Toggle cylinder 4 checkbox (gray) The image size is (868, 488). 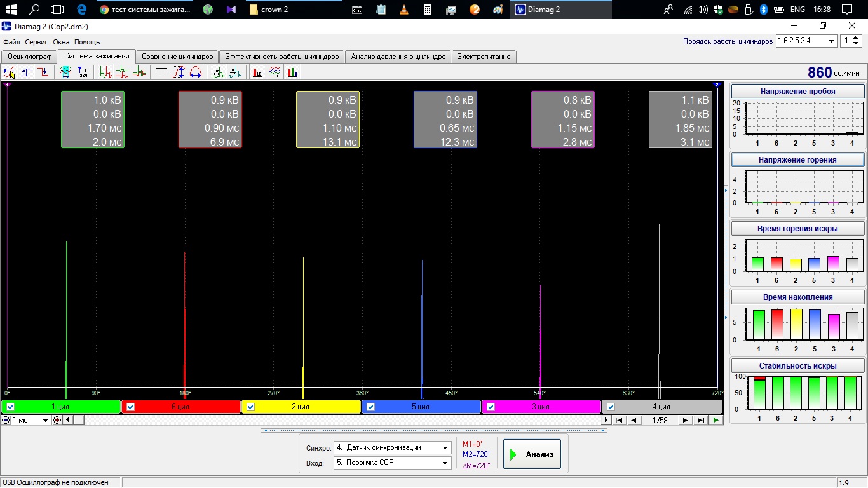click(611, 407)
